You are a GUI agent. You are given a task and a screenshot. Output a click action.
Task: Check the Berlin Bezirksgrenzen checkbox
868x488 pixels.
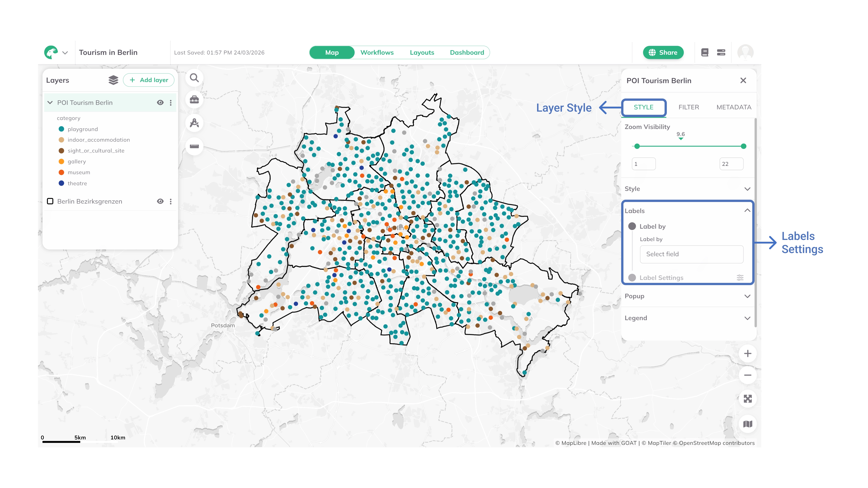click(x=51, y=201)
